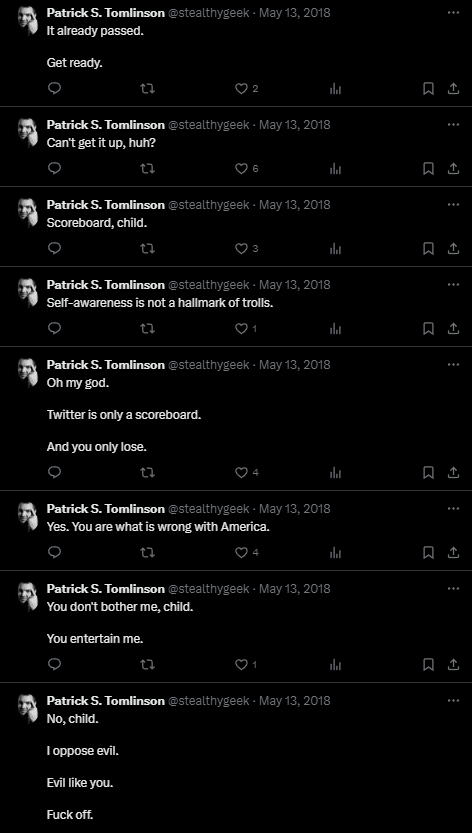Screen dimensions: 472x833
Task: Open profile avatar beside "No, child." tweet
Action: pyautogui.click(x=28, y=708)
